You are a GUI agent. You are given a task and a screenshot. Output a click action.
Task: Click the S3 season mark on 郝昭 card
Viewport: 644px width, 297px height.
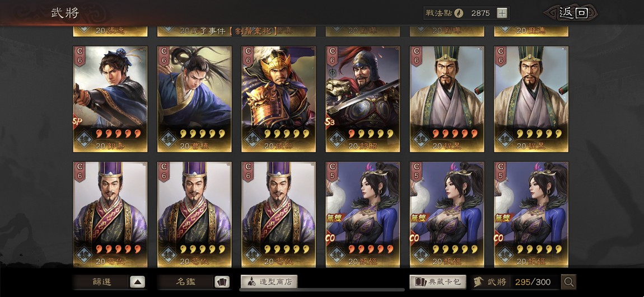click(329, 122)
